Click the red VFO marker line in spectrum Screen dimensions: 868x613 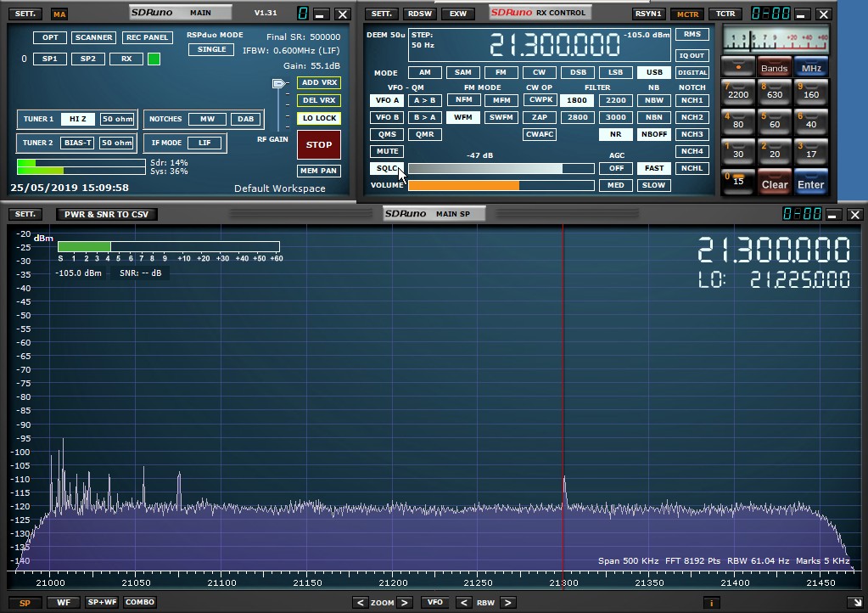563,399
